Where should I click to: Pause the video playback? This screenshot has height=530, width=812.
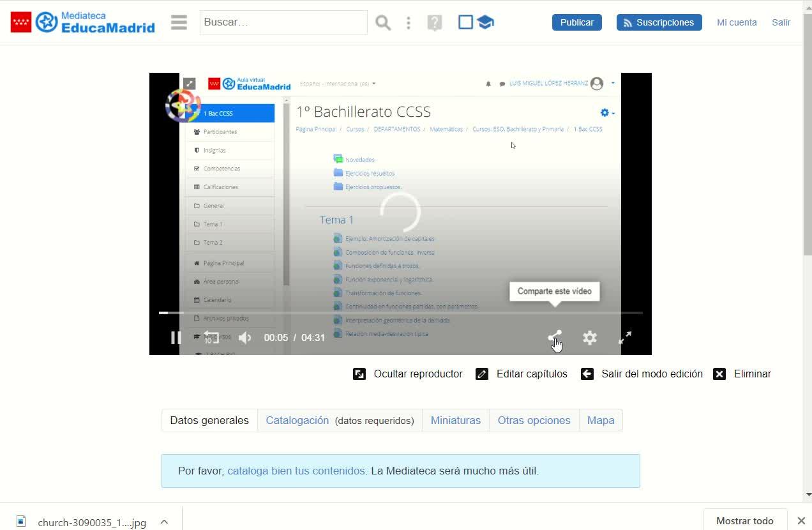[176, 338]
